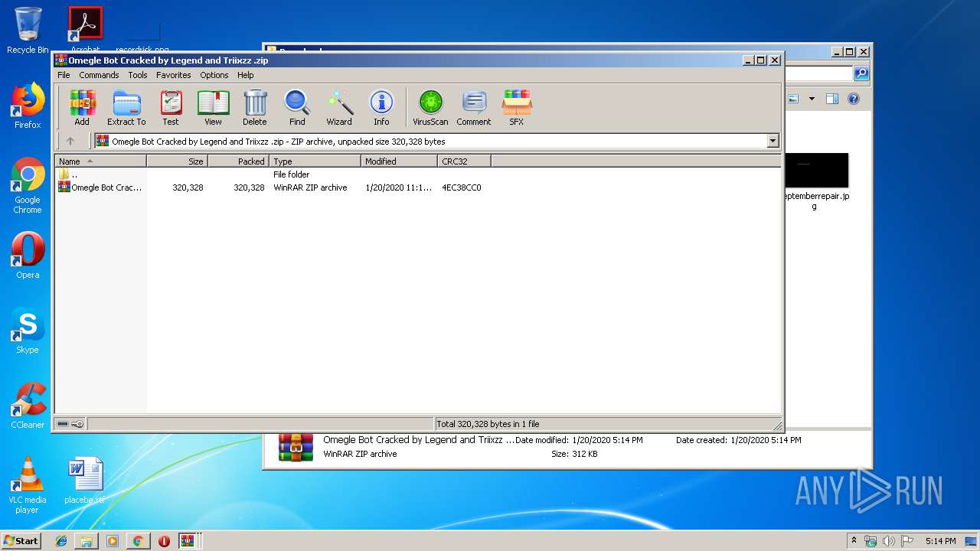Start VirusScan on the archive
This screenshot has width=980, height=551.
pyautogui.click(x=430, y=108)
